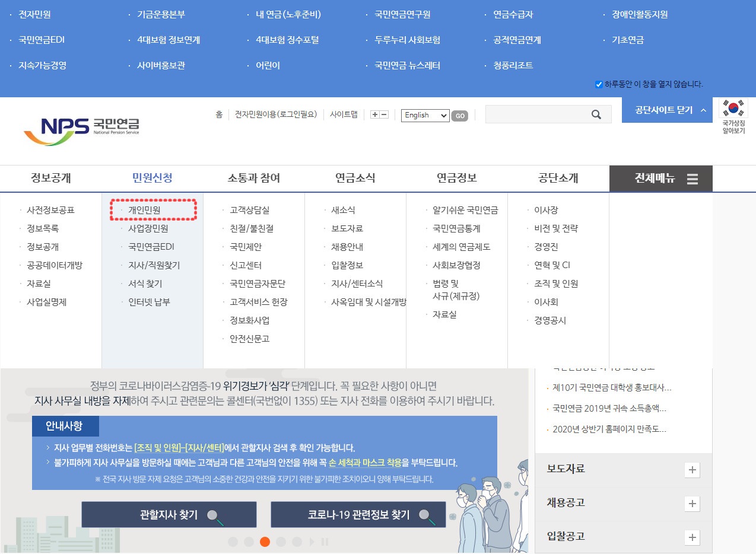Open the 연금정보 main menu
756x554 pixels.
(457, 178)
